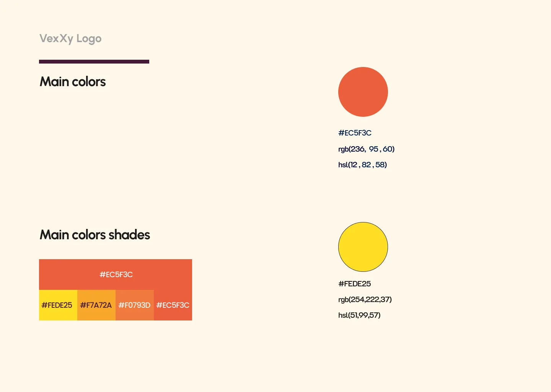Screen dimensions: 551x392
Task: Click the Main colors shades heading
Action: tap(95, 235)
